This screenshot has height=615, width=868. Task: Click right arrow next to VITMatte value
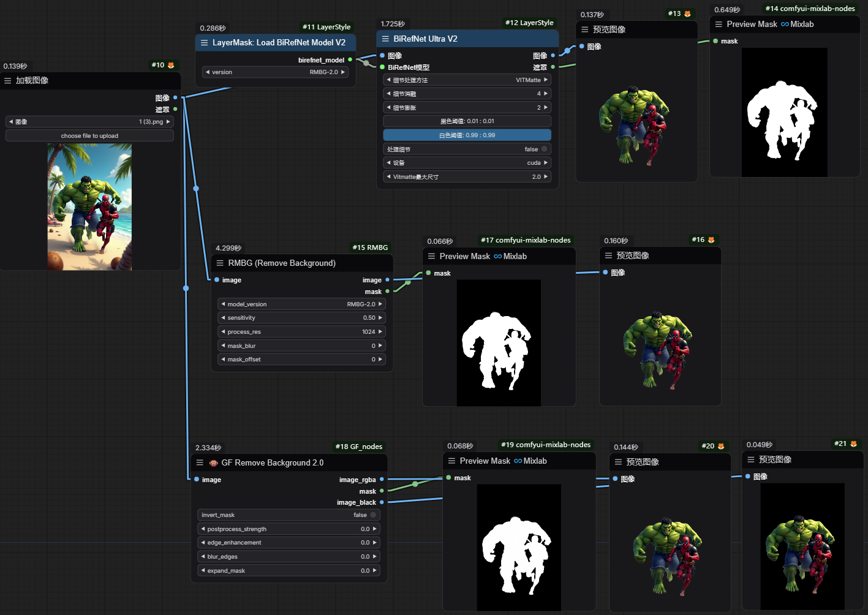point(546,80)
